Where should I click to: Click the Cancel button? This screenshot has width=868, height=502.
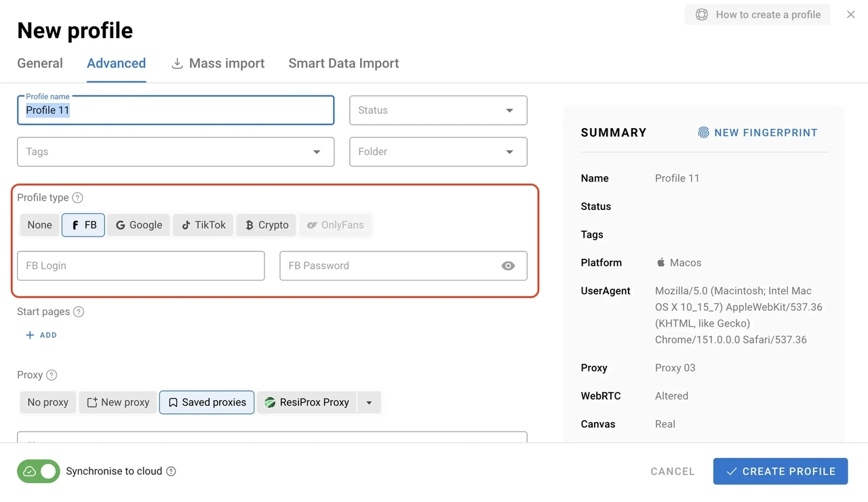click(673, 472)
